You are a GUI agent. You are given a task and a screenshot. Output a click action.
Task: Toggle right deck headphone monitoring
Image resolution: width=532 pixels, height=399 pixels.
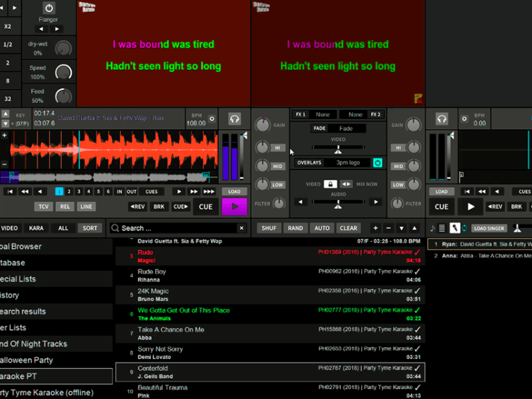(x=442, y=119)
